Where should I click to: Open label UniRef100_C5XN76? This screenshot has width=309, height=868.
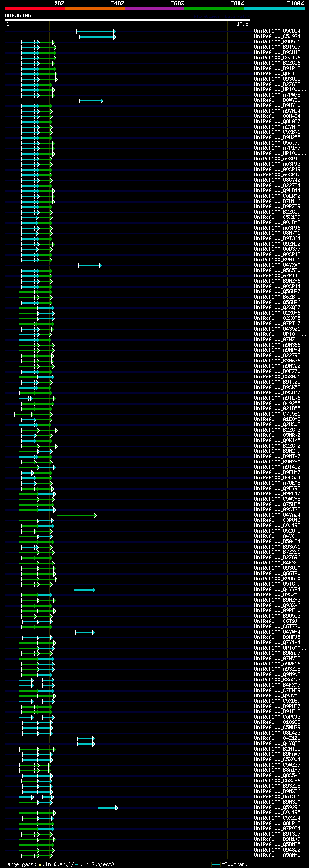click(277, 377)
